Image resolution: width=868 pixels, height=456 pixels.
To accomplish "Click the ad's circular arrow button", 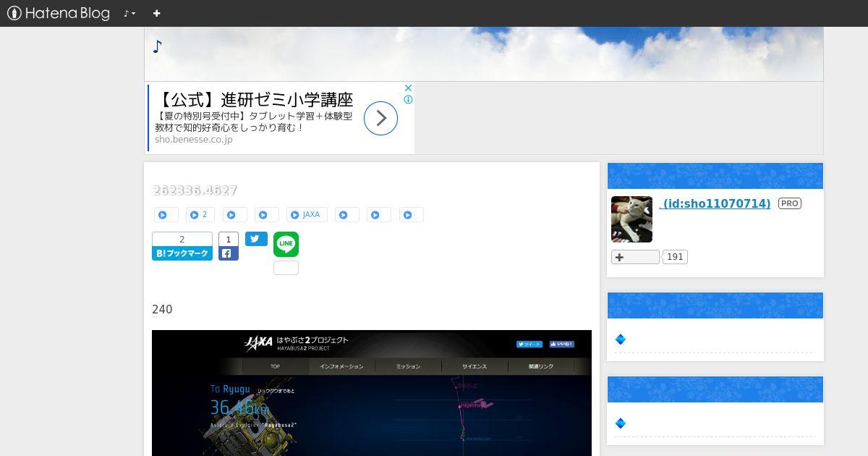I will [x=380, y=118].
